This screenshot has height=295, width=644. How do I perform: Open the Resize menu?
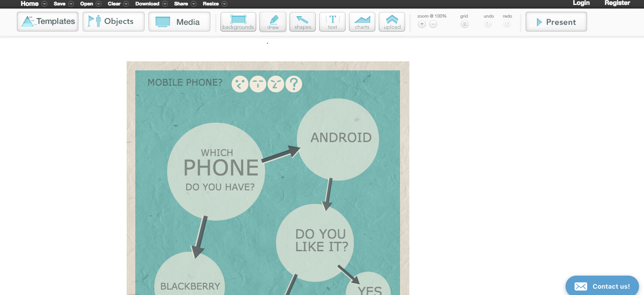(x=211, y=4)
